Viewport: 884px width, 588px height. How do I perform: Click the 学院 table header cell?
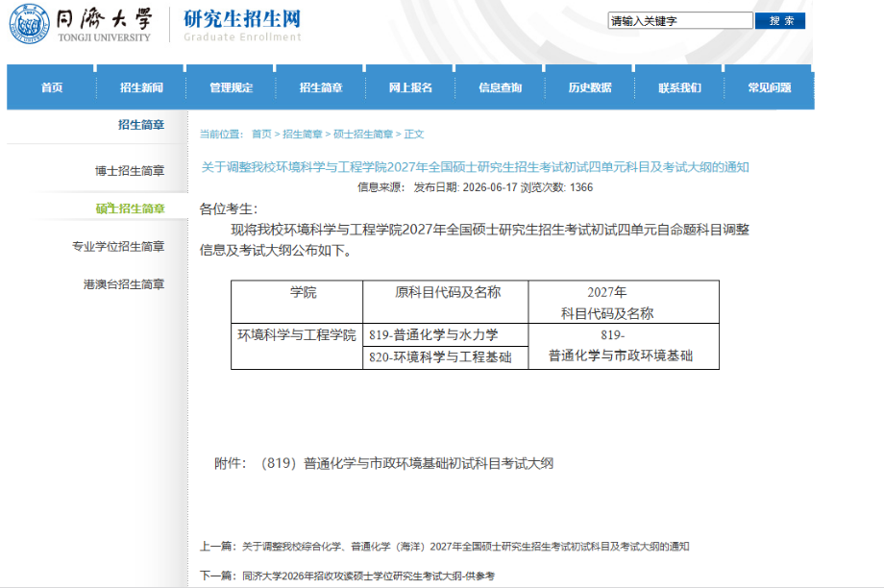click(297, 302)
